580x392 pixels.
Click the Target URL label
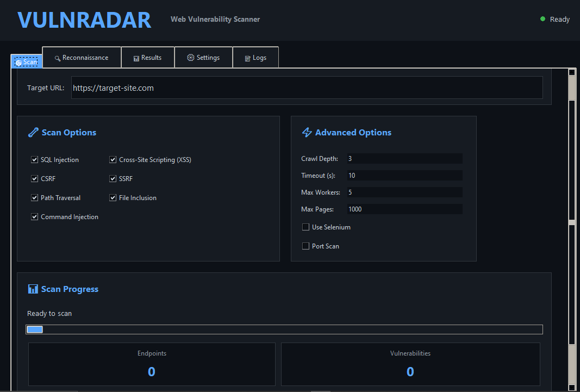tap(46, 88)
